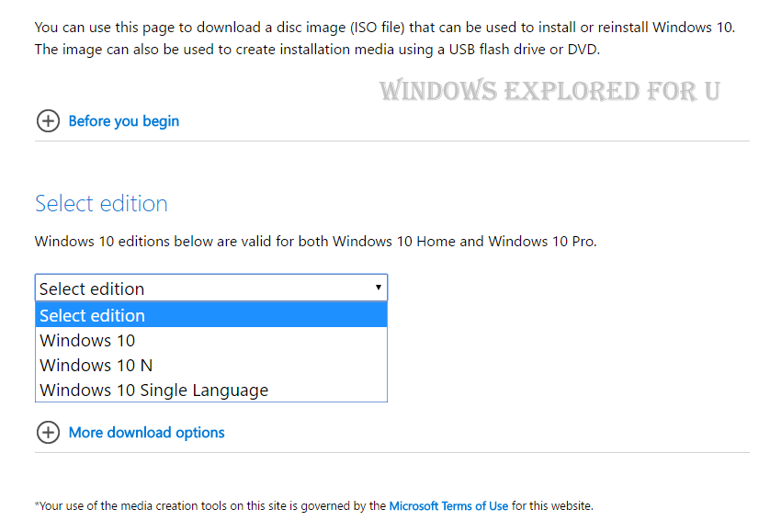Viewport: 759px width, 532px height.
Task: Open the Microsoft Terms of Use link
Action: 448,505
